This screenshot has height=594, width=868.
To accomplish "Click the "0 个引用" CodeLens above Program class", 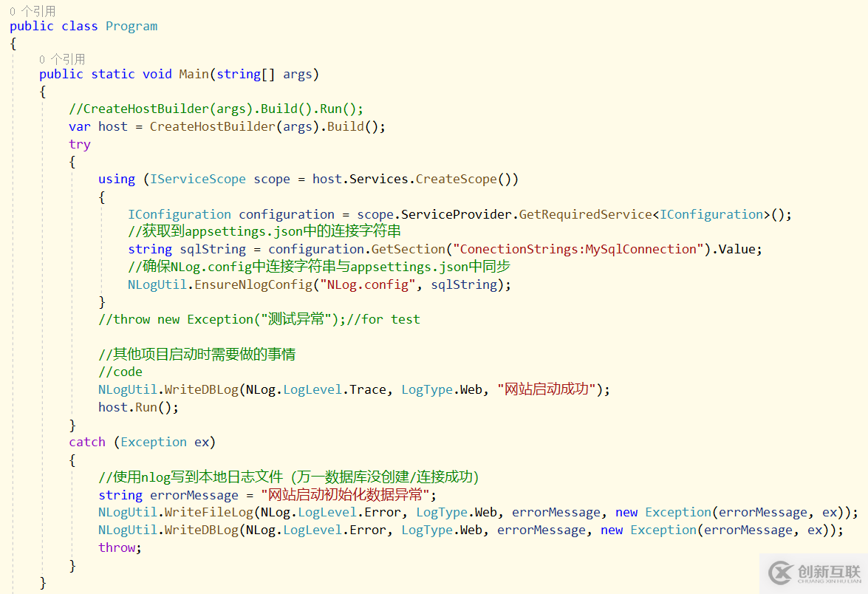I will pyautogui.click(x=31, y=10).
